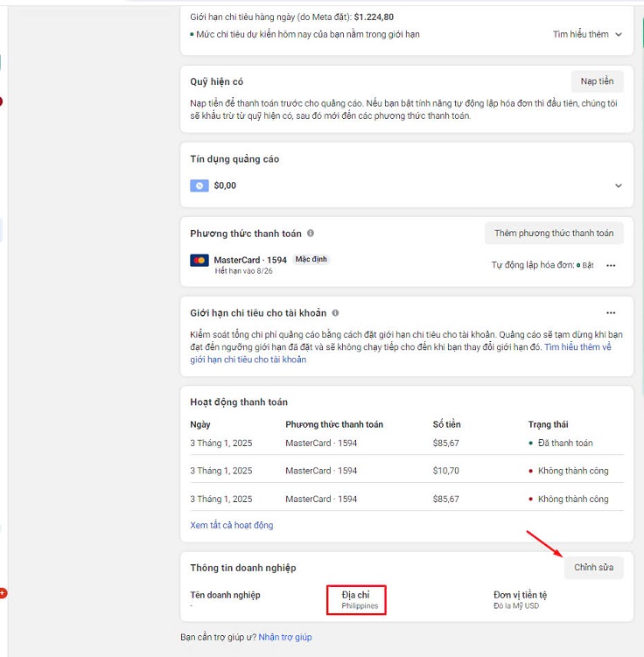Expand the Tìm hiểu thêm section

(x=587, y=34)
